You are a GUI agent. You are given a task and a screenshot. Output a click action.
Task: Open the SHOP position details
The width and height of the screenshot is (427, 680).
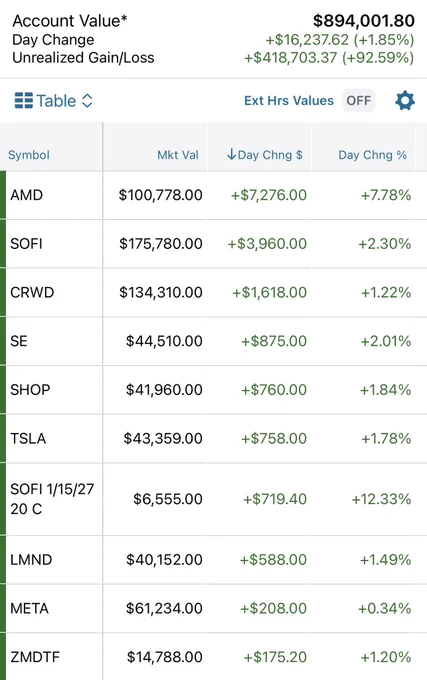(213, 389)
